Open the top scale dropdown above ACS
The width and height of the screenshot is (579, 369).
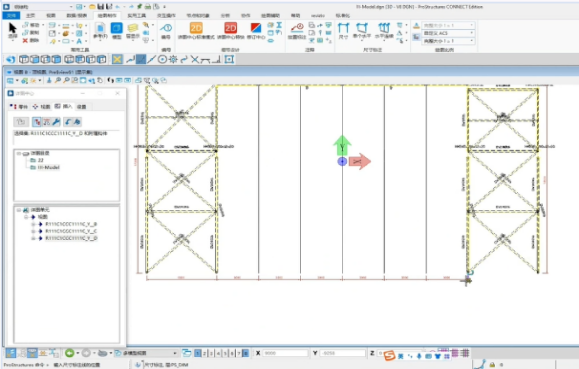[448, 25]
